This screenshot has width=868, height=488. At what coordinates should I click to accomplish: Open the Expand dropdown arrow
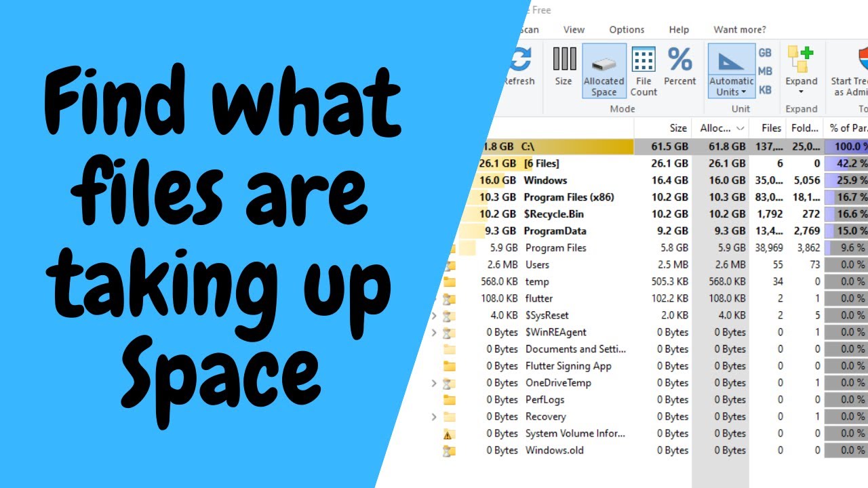801,93
